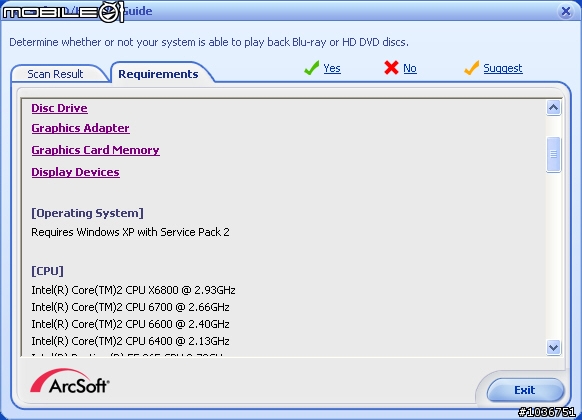
Task: Exit the guide with the Exit button
Action: tap(525, 390)
